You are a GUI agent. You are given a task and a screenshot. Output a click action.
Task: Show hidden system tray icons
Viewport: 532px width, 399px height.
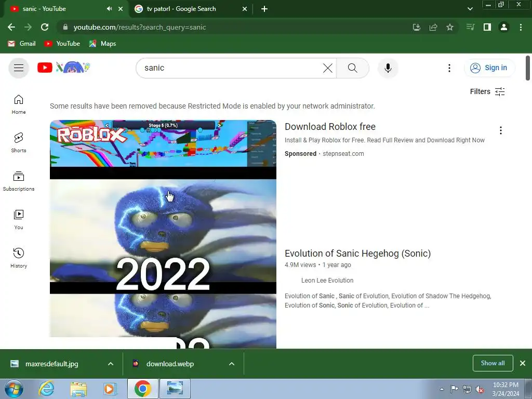[x=442, y=389]
